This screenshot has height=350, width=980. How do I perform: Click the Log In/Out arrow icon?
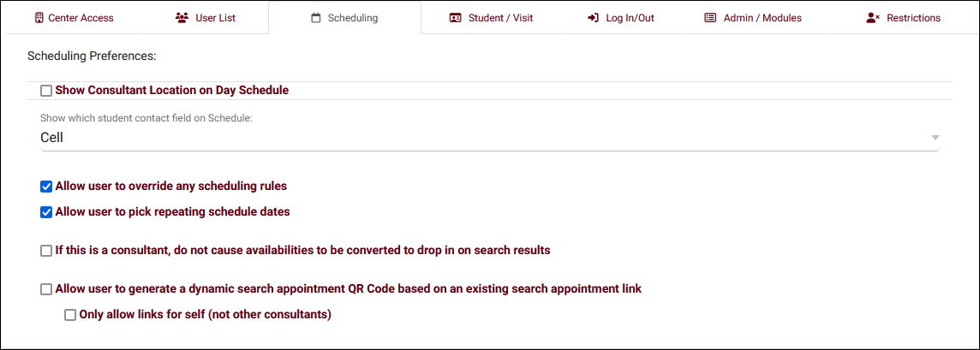click(x=593, y=18)
